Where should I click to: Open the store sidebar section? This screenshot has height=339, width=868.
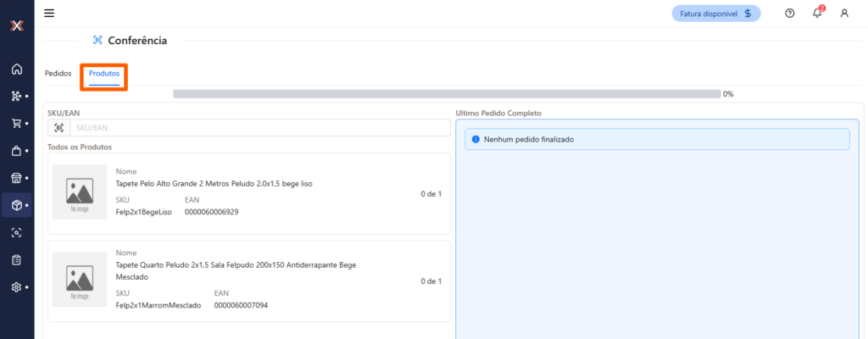coord(16,178)
